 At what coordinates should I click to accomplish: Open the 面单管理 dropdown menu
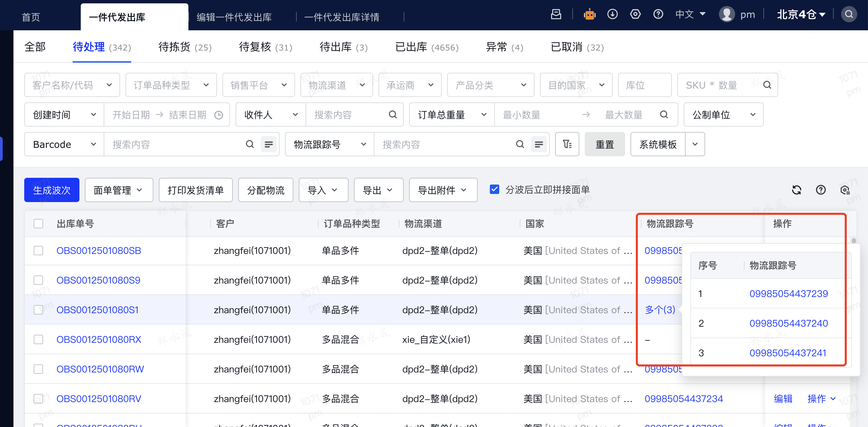click(119, 190)
